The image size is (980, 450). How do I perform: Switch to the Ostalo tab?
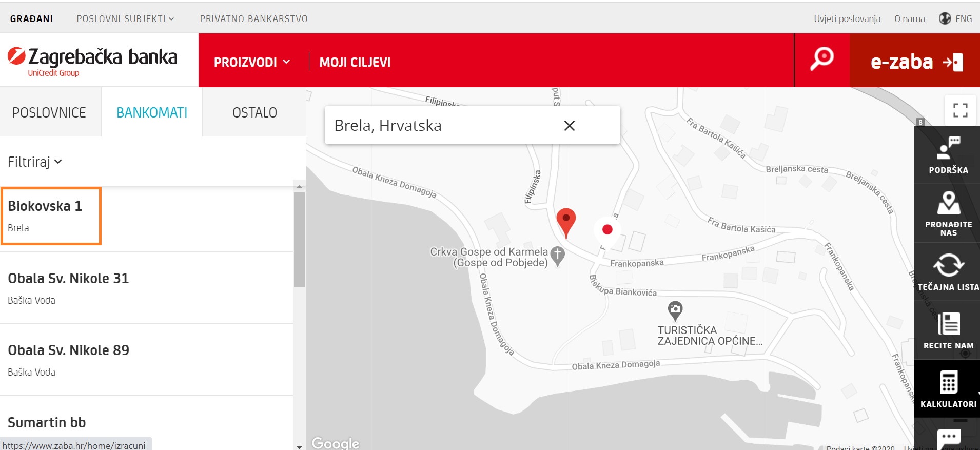click(254, 112)
